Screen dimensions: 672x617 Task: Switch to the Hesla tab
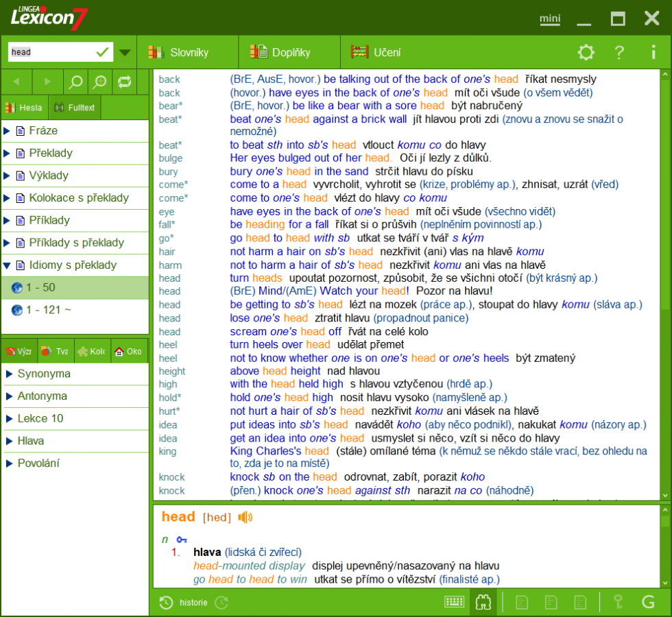pos(25,107)
